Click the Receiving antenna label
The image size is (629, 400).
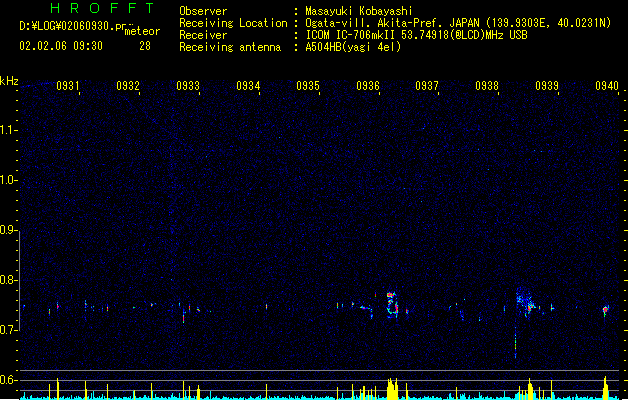coord(230,47)
